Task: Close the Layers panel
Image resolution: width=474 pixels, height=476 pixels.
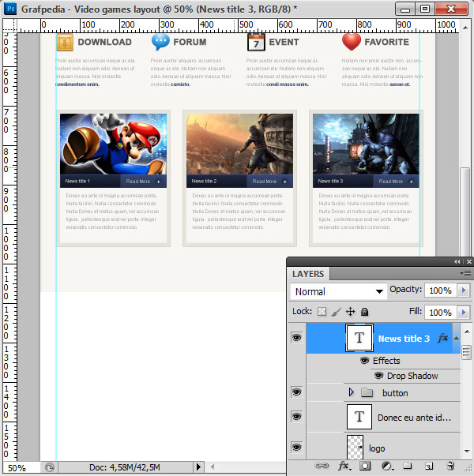Action: pyautogui.click(x=468, y=261)
